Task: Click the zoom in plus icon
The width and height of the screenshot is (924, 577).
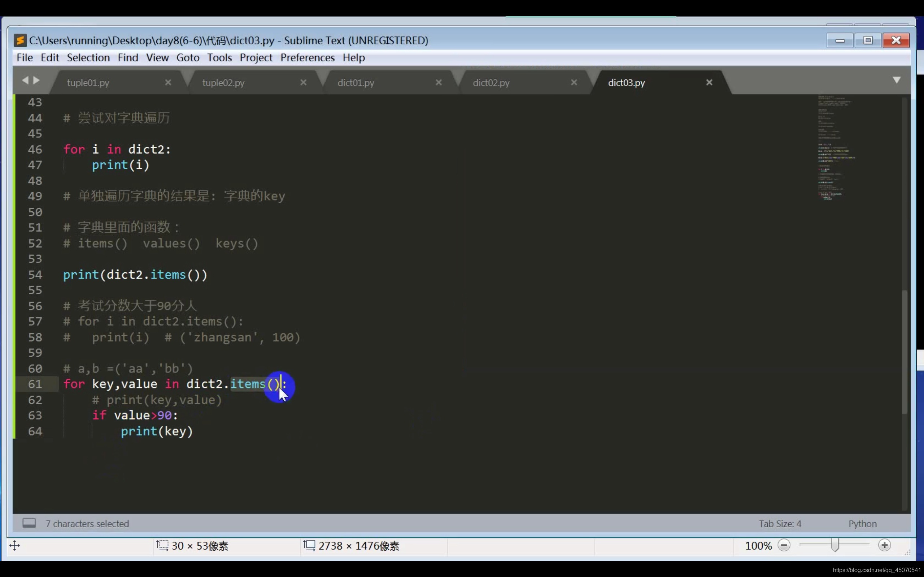Action: (884, 545)
